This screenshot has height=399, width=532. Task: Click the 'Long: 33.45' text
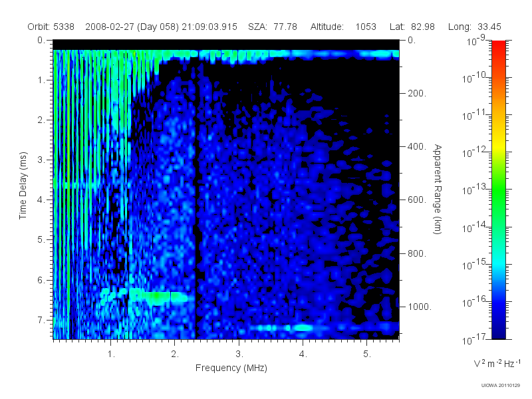pyautogui.click(x=474, y=27)
